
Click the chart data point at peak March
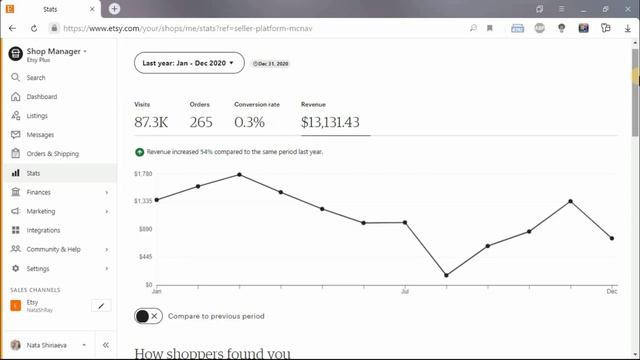pos(240,175)
